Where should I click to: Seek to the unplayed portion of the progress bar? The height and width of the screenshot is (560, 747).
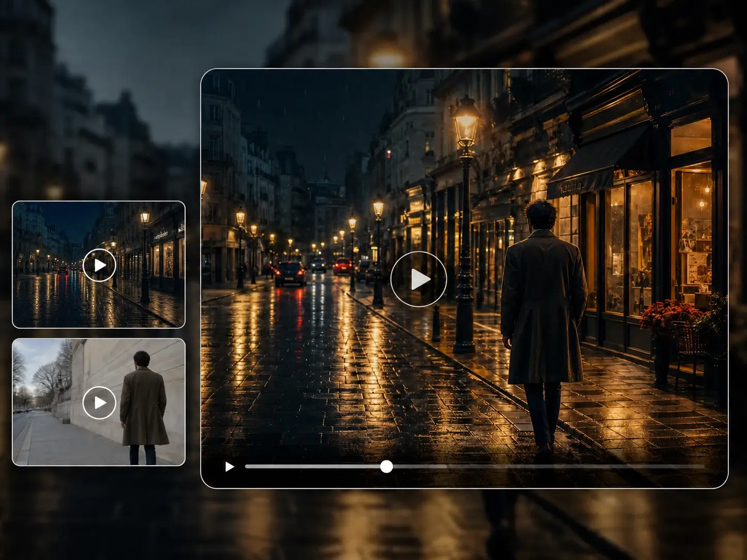(x=548, y=467)
